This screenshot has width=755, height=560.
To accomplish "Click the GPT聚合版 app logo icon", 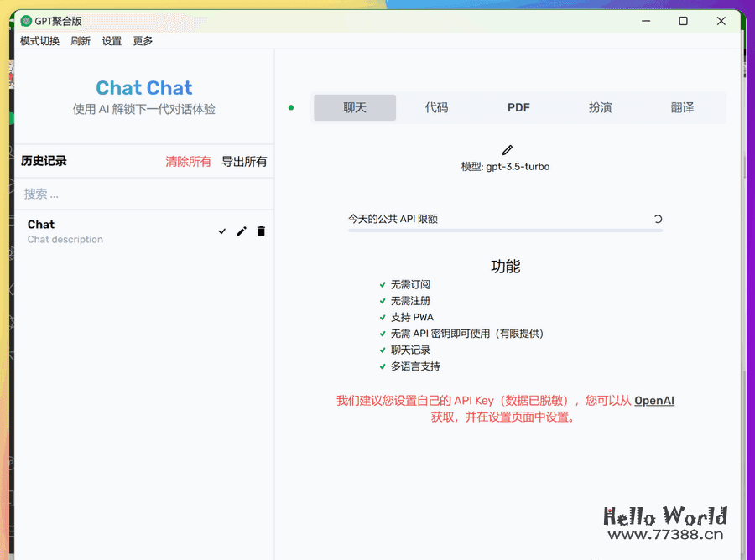I will (26, 21).
